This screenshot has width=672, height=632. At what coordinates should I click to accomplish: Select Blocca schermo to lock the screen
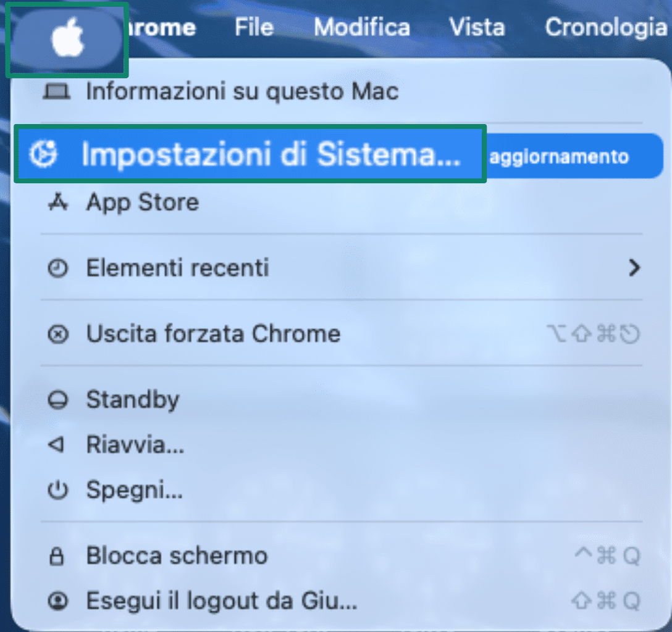[x=177, y=555]
